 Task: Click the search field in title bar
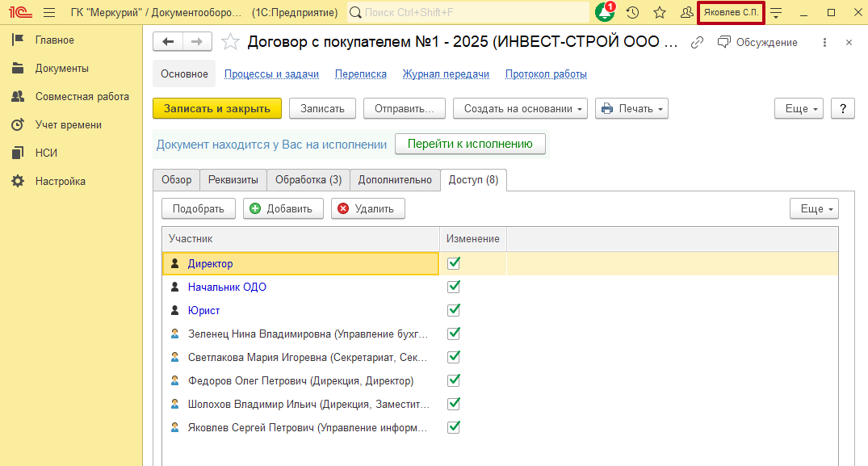tap(468, 13)
